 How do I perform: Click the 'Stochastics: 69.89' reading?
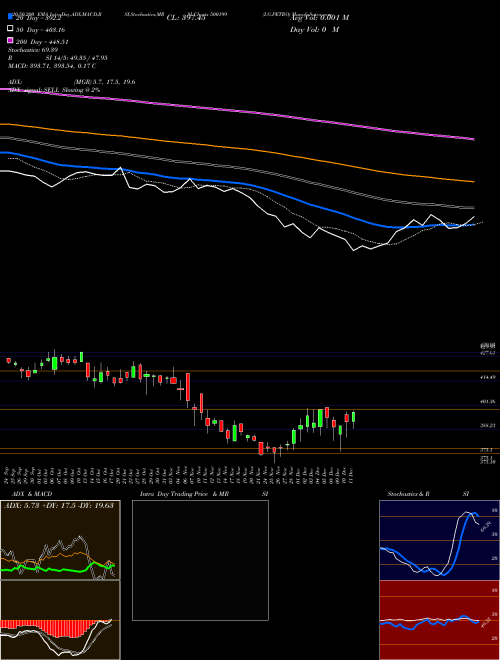[x=32, y=50]
